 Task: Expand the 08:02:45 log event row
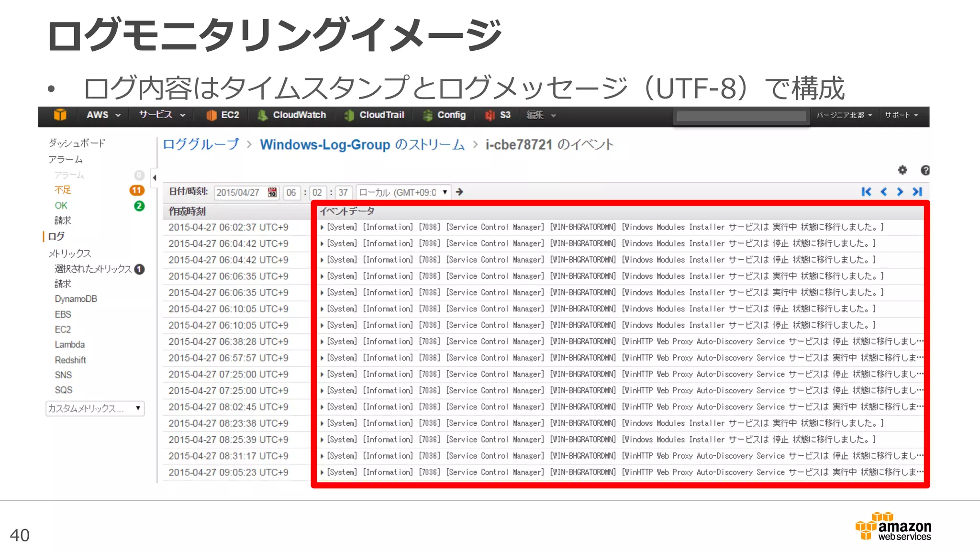pos(322,407)
